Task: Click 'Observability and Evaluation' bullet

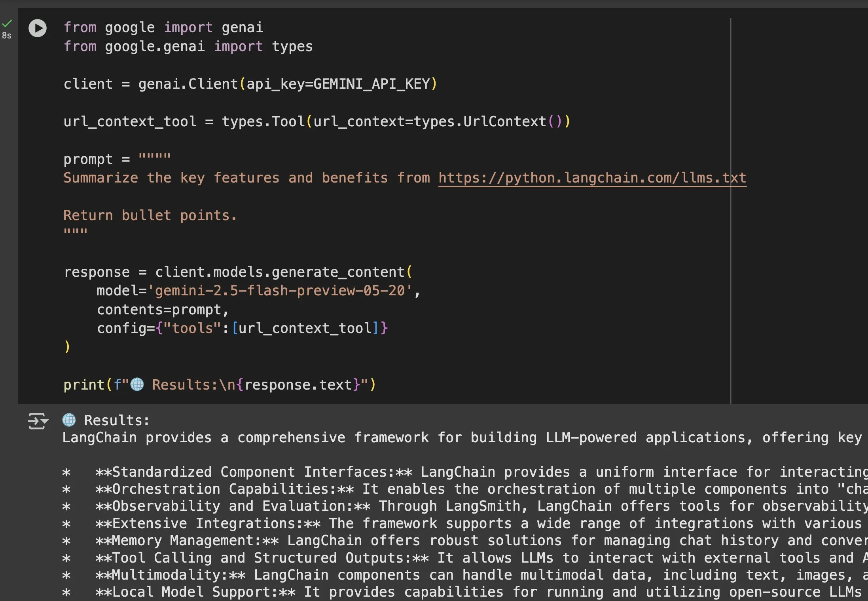Action: click(465, 506)
